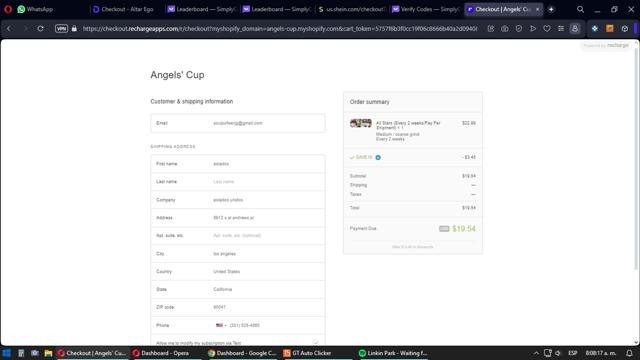
Task: Show hidden system tray icons
Action: tap(536, 353)
